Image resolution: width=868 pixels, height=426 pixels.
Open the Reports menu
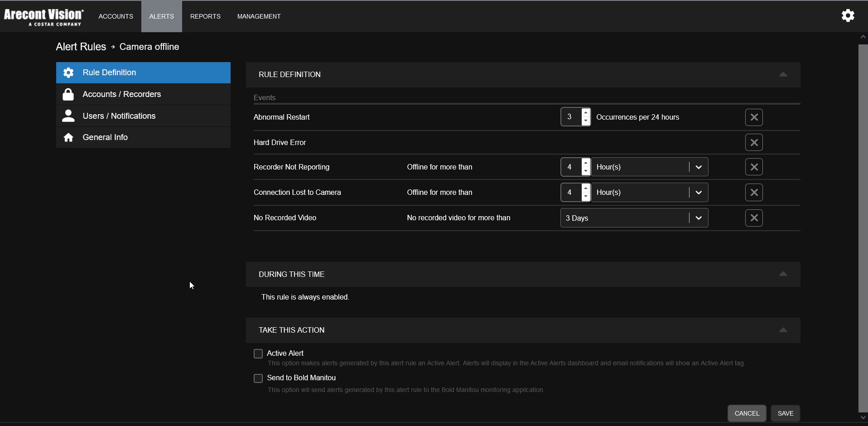pos(205,16)
